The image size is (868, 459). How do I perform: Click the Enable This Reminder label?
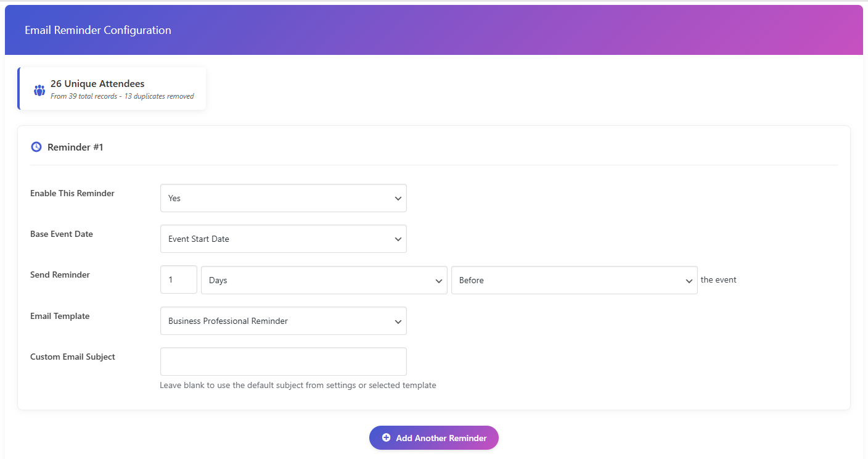point(72,193)
